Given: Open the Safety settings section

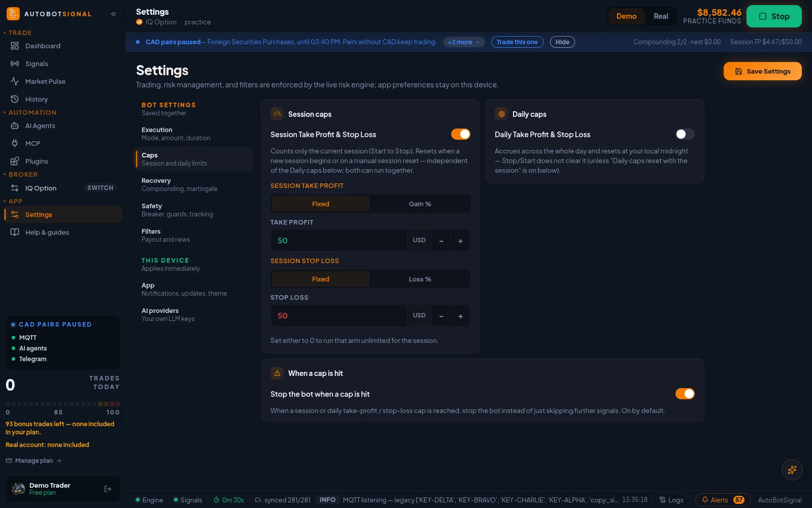Looking at the screenshot, I should click(x=195, y=210).
